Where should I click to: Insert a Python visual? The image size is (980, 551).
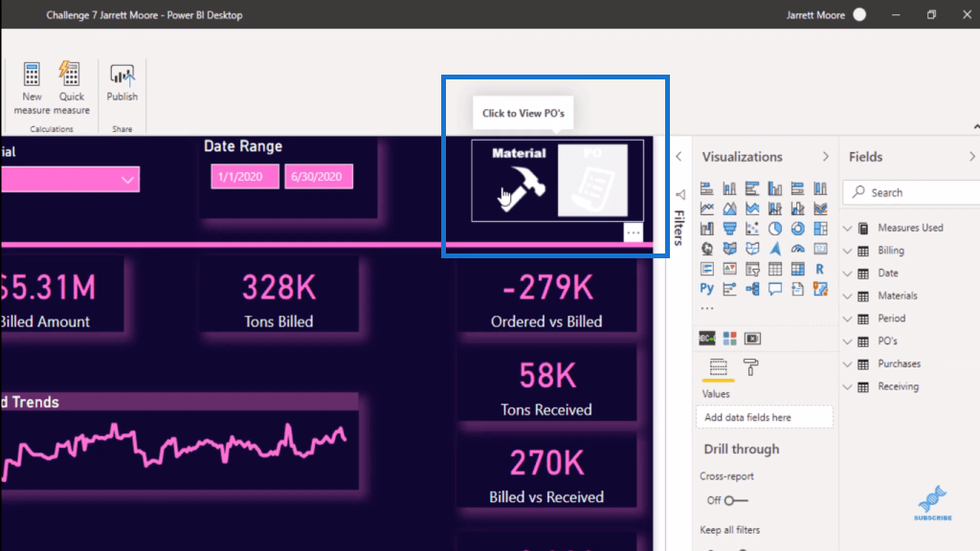[707, 289]
